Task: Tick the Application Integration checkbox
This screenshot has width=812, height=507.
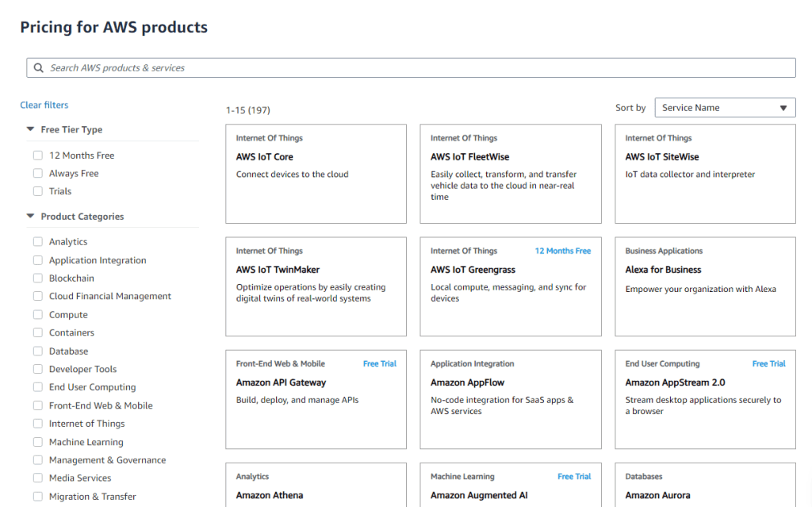Action: (38, 260)
